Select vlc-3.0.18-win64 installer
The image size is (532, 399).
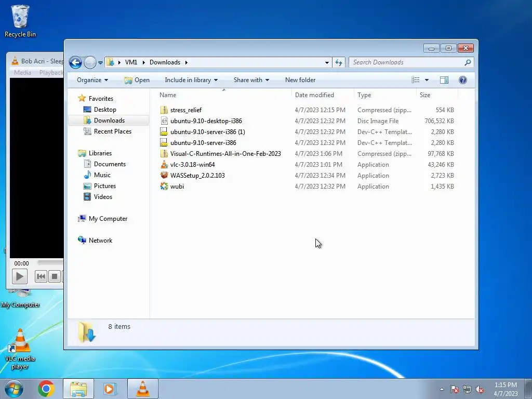(192, 165)
